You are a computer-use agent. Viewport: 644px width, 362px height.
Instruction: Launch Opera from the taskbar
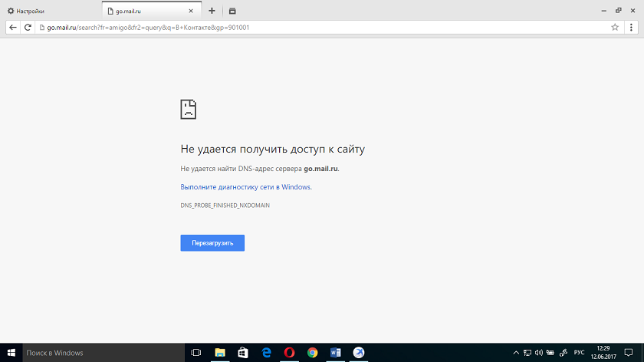point(289,353)
